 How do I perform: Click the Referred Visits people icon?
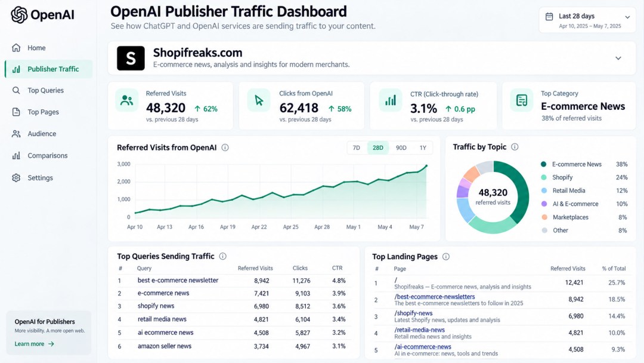[x=127, y=100]
